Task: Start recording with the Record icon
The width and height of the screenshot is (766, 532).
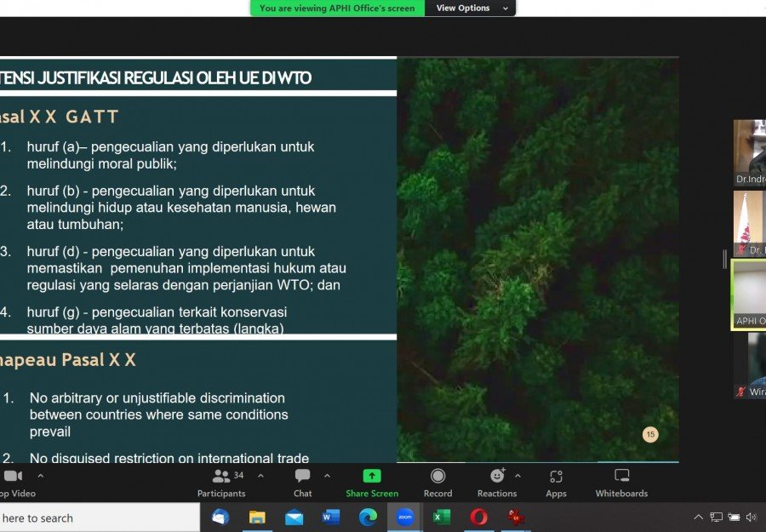Action: 437,476
